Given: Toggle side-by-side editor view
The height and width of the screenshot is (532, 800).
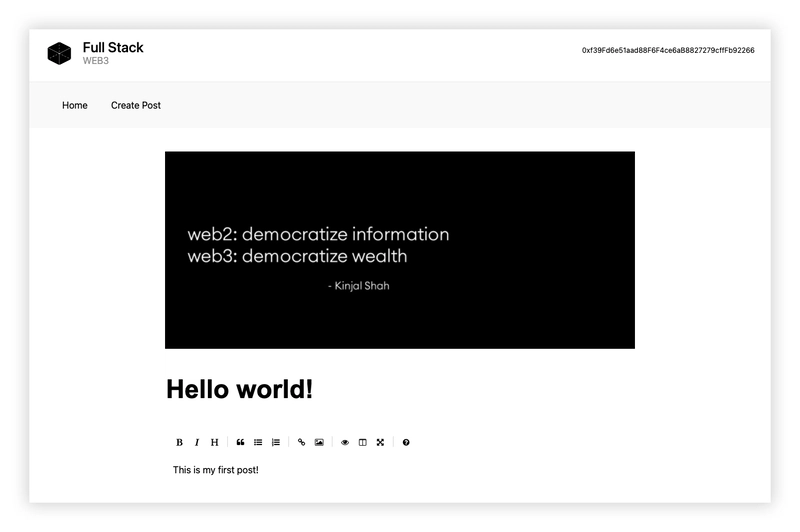Looking at the screenshot, I should 363,442.
